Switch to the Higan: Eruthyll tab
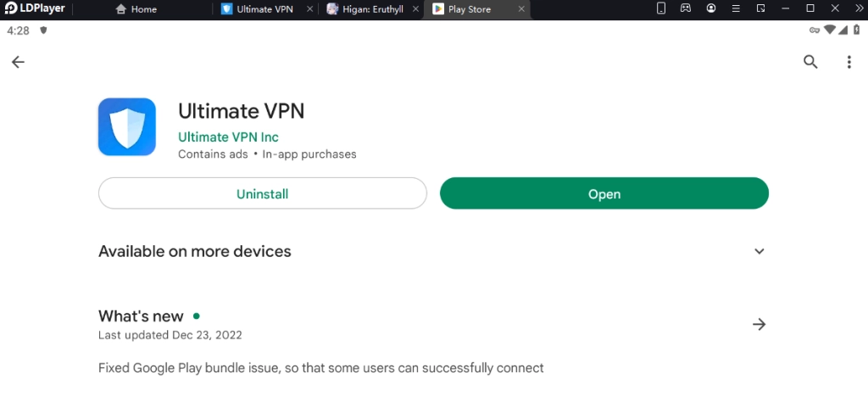 click(364, 9)
